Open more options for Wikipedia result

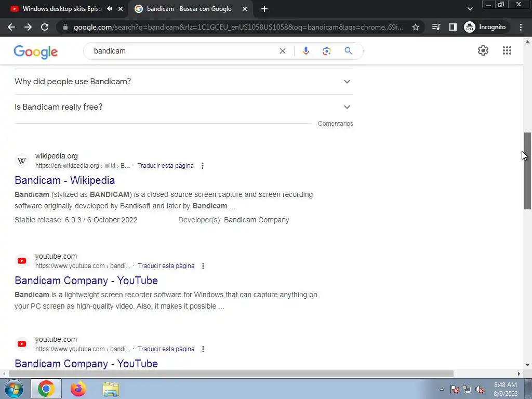point(203,166)
